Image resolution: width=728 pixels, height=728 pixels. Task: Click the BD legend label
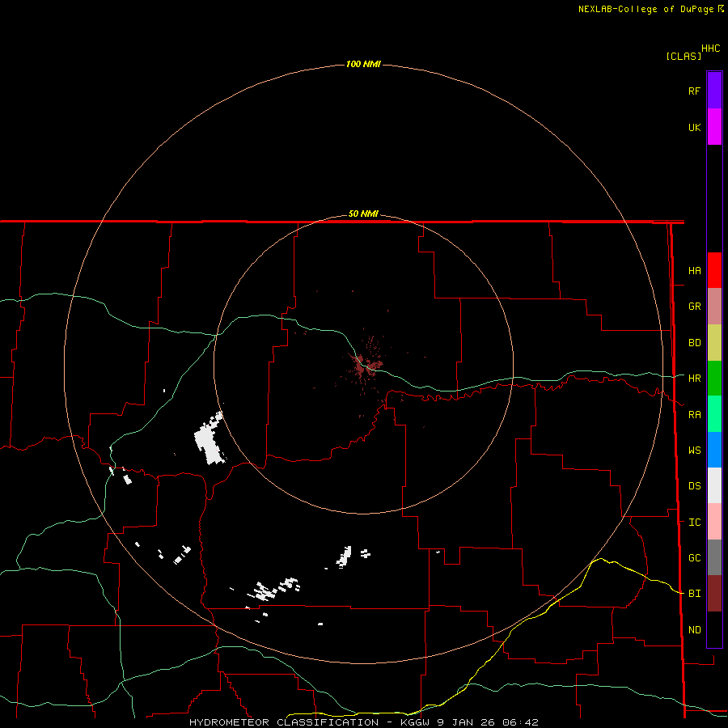(694, 343)
